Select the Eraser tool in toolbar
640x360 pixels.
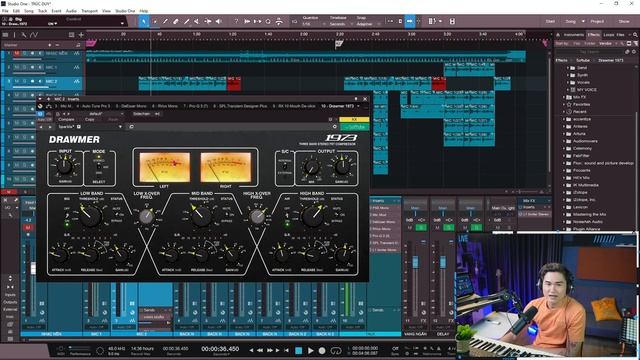[176, 21]
